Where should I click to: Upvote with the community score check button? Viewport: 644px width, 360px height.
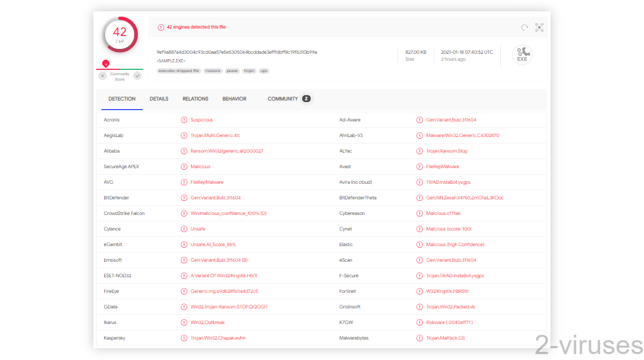[x=137, y=76]
